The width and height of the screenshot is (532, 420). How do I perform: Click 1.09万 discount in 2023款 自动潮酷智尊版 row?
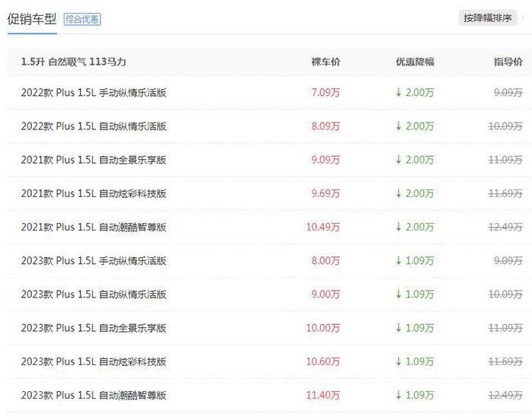click(420, 395)
